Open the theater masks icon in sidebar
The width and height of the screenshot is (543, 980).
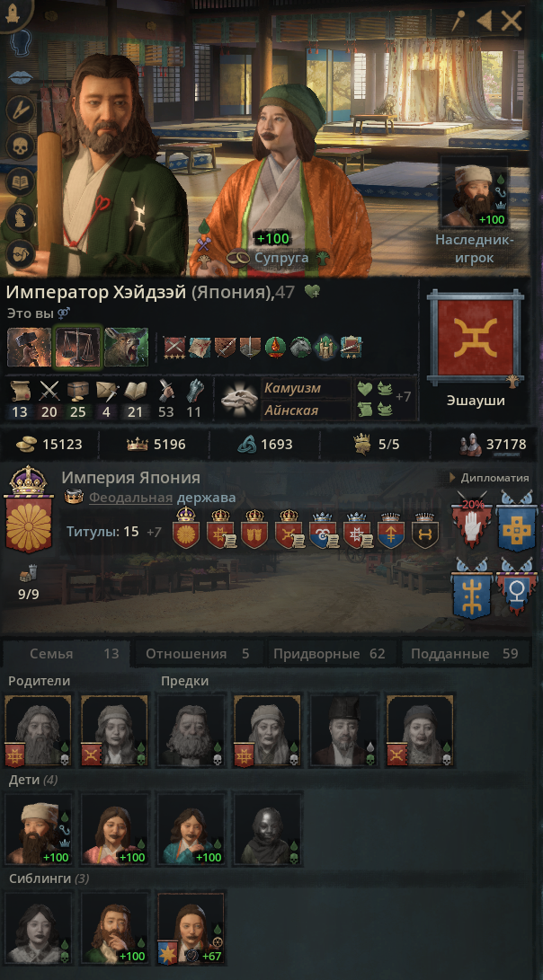(20, 252)
